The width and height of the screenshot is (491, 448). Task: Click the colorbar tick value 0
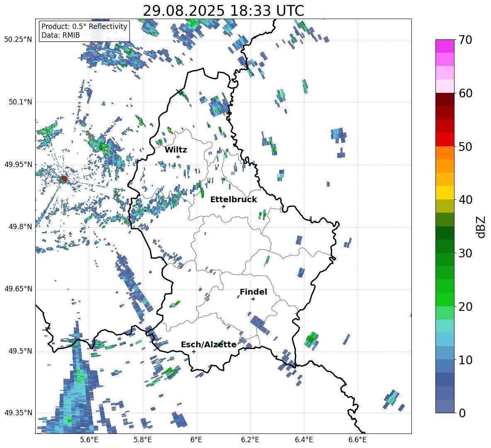click(462, 413)
